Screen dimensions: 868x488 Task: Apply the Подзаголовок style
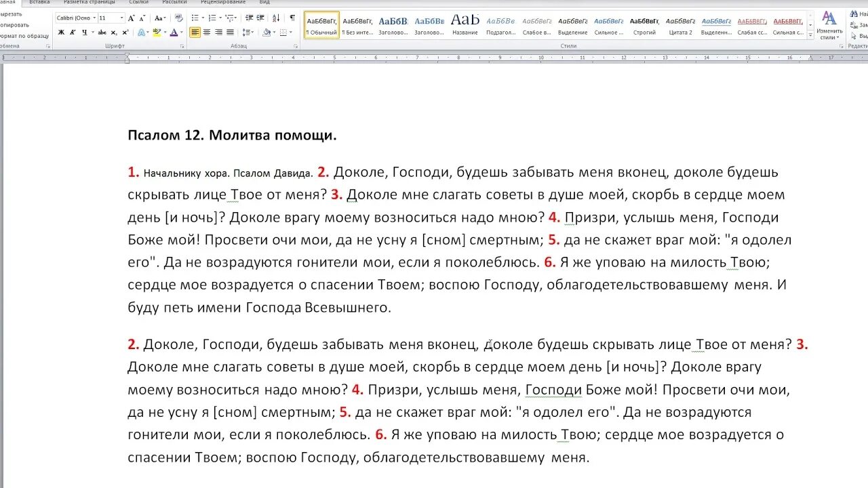501,25
